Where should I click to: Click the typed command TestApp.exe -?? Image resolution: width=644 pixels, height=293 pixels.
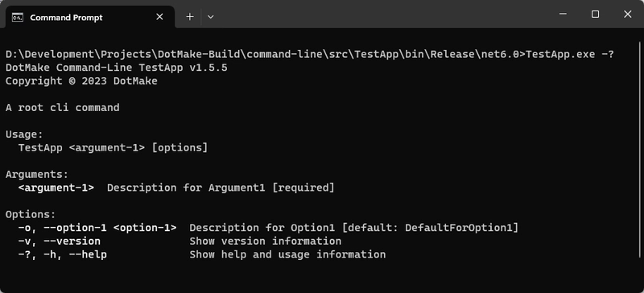(x=570, y=54)
